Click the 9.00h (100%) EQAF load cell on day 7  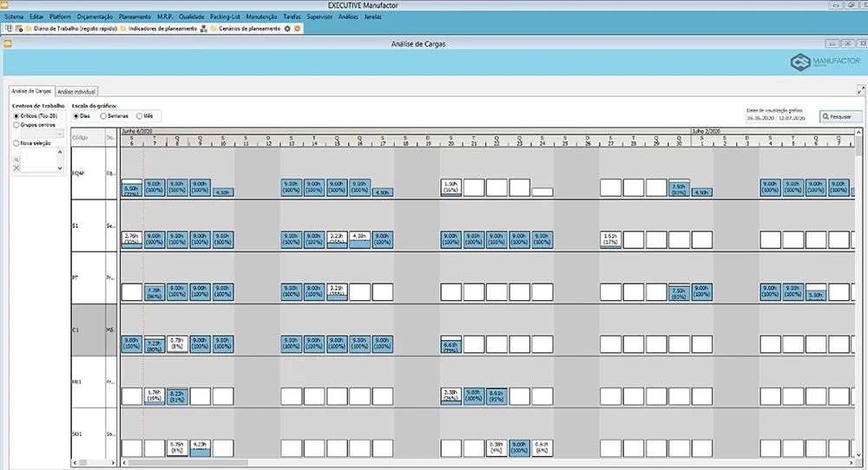click(x=155, y=187)
